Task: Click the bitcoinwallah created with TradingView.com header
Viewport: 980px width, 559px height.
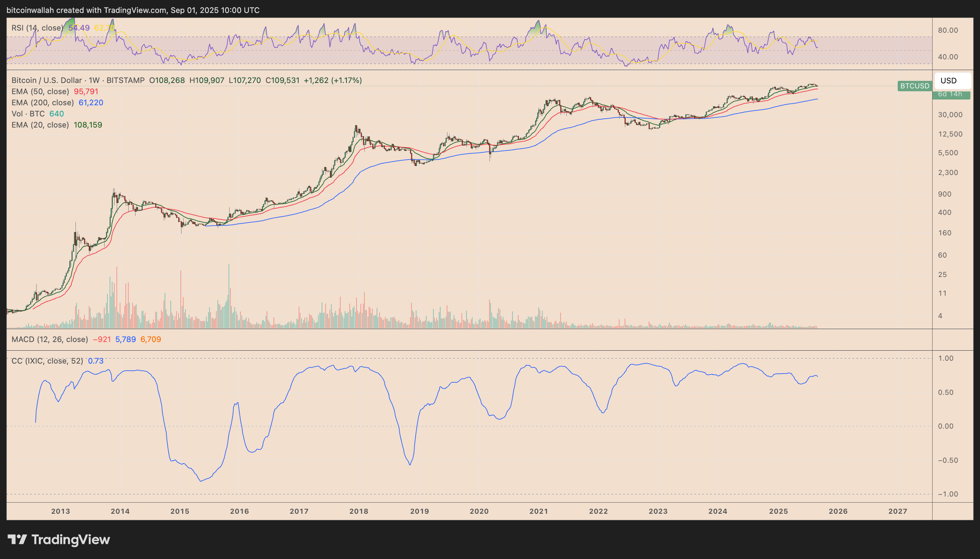Action: click(x=133, y=10)
